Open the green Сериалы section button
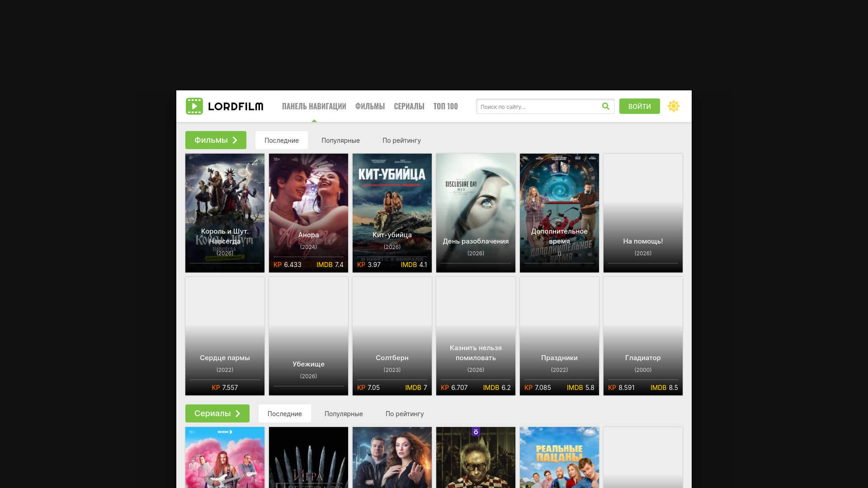Screen dimensions: 868x488 pyautogui.click(x=217, y=413)
